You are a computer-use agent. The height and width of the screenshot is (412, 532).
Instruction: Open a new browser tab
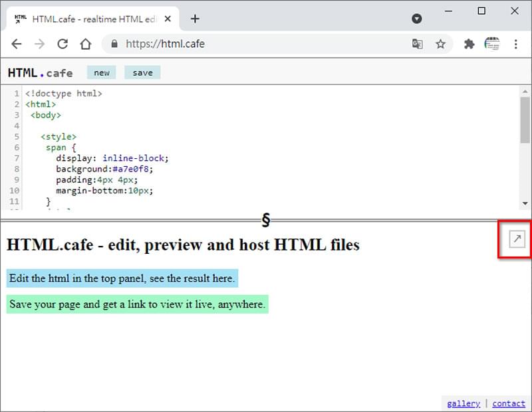195,19
